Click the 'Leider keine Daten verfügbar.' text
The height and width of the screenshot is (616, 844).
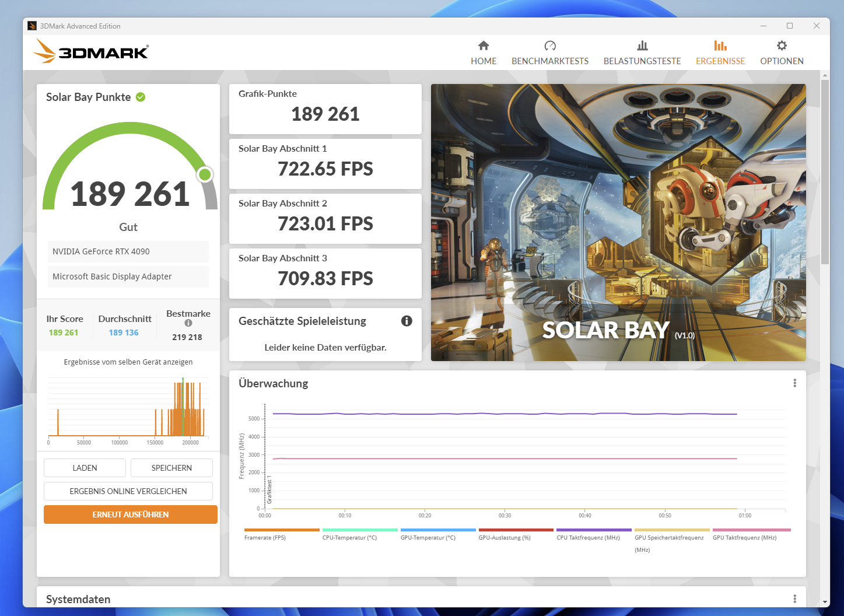[x=325, y=348]
